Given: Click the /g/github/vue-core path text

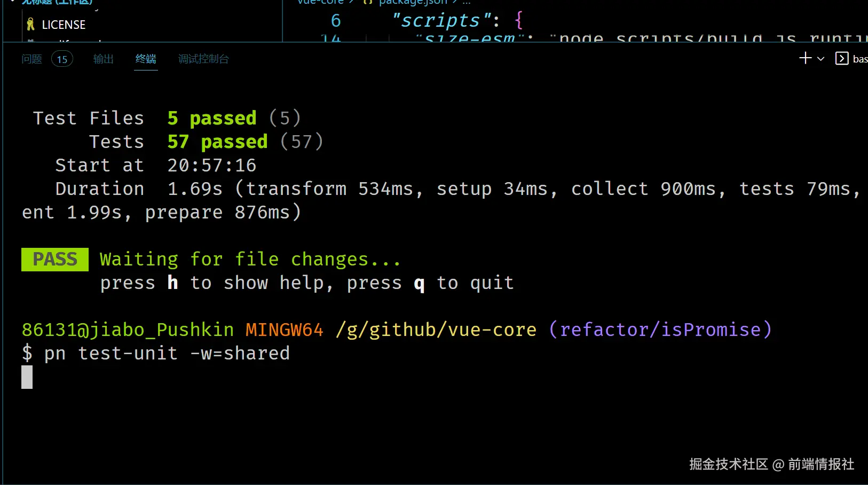Looking at the screenshot, I should tap(436, 330).
